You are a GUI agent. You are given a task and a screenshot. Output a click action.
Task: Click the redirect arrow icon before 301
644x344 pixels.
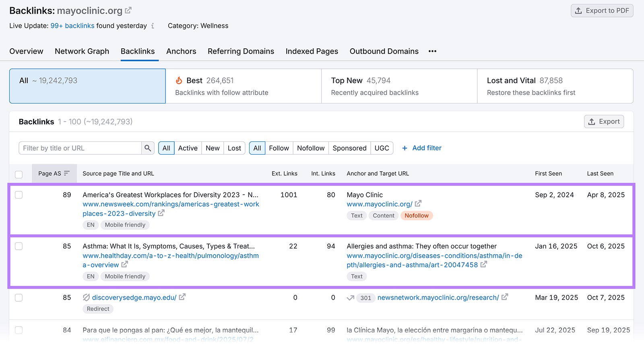click(x=351, y=298)
